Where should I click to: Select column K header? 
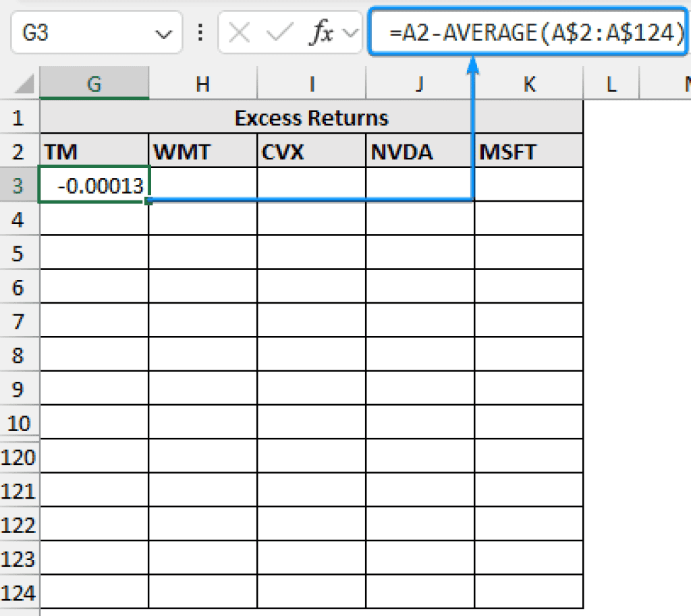(x=529, y=84)
